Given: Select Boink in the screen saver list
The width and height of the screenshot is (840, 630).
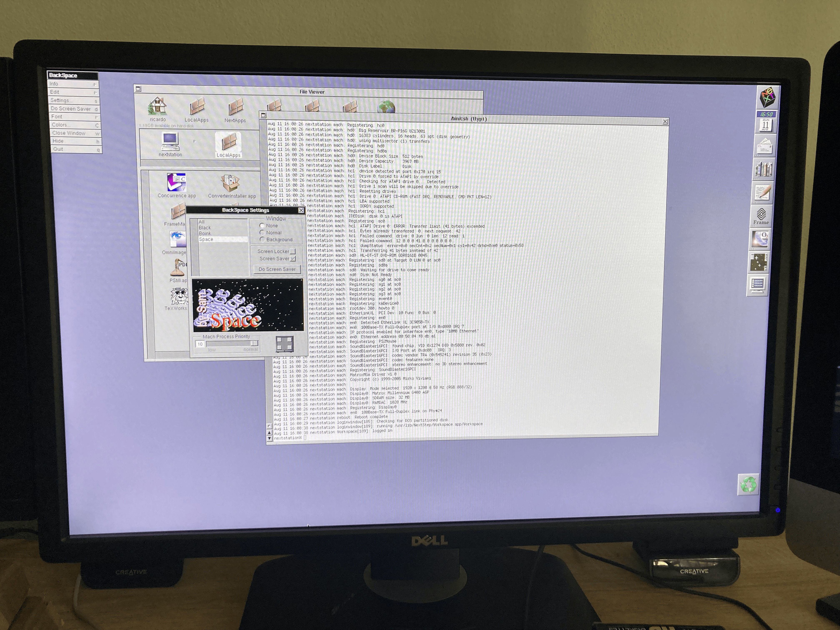Looking at the screenshot, I should [x=205, y=234].
